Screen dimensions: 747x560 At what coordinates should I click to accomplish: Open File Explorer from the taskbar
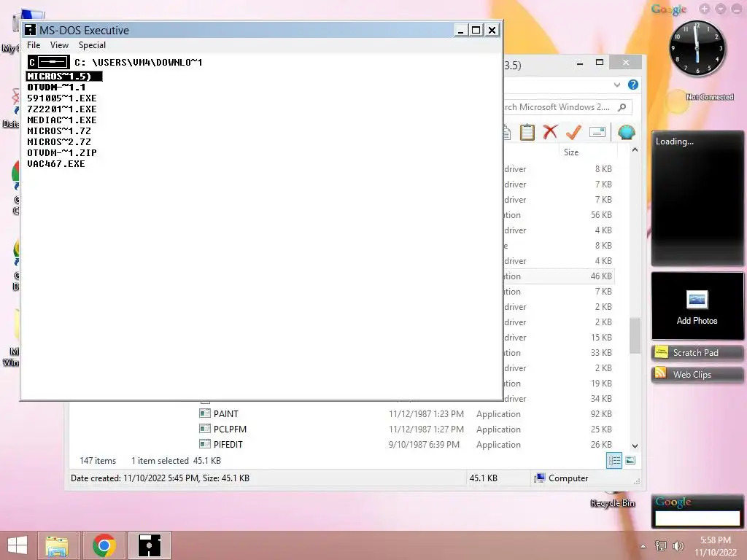(57, 545)
